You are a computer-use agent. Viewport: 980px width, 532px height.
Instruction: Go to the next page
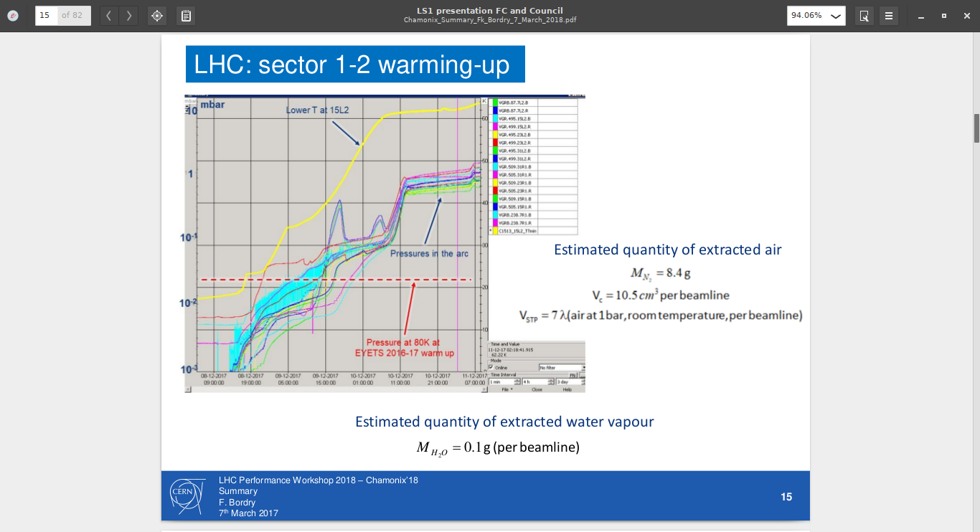pyautogui.click(x=128, y=15)
